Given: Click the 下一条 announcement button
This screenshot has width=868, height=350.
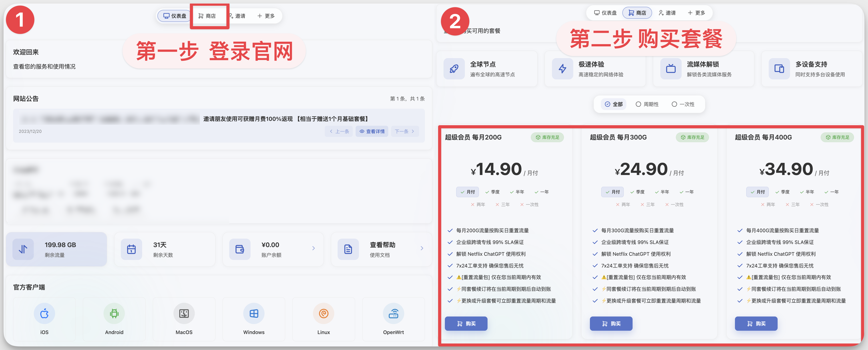Looking at the screenshot, I should point(405,131).
